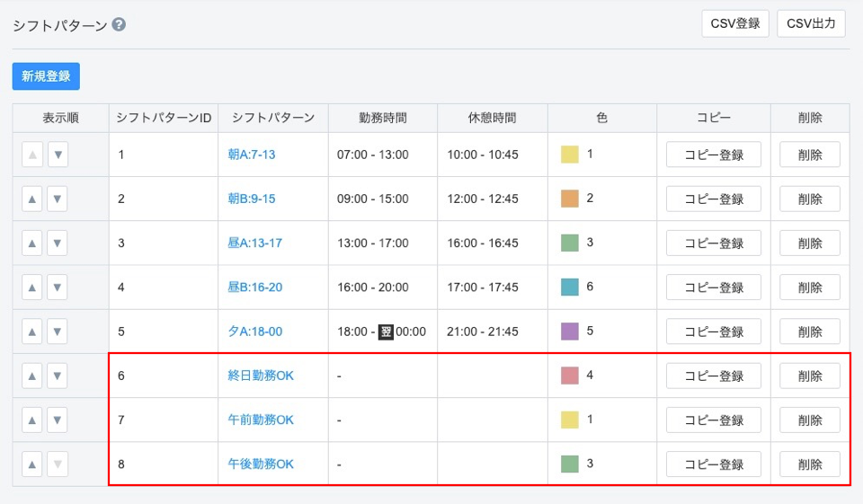Viewport: 863px width, 504px height.
Task: Delete the 夕A:18-00 shift pattern
Action: tap(809, 332)
